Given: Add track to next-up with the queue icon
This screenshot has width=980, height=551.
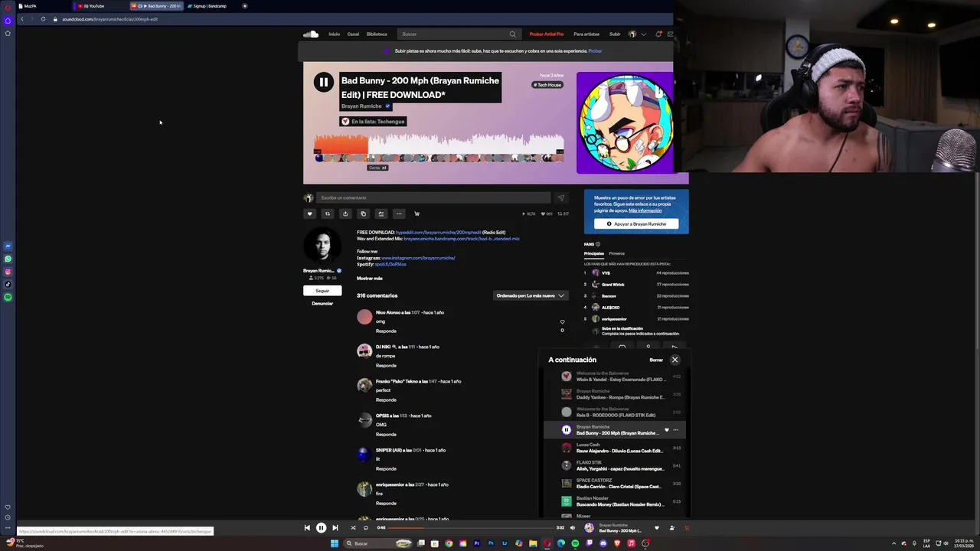Looking at the screenshot, I should pyautogui.click(x=381, y=214).
